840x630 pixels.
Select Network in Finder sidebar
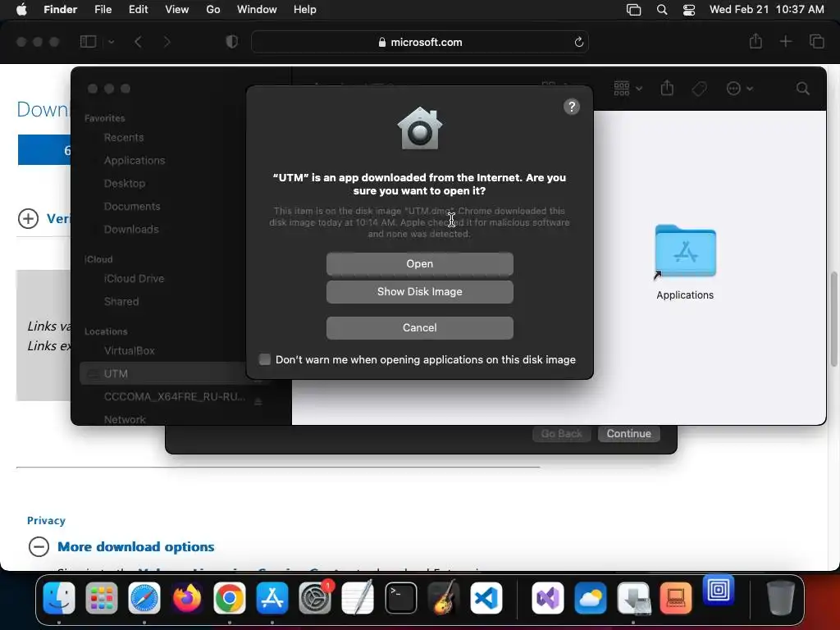(x=125, y=419)
